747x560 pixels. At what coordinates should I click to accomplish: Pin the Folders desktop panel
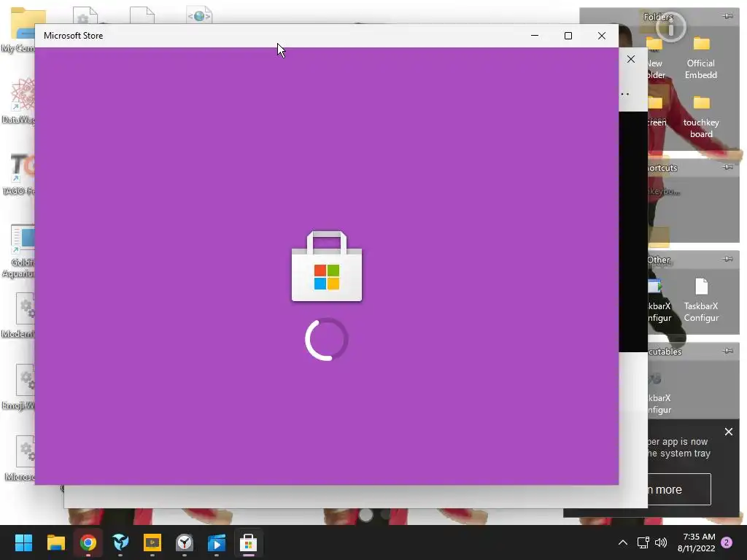point(727,16)
